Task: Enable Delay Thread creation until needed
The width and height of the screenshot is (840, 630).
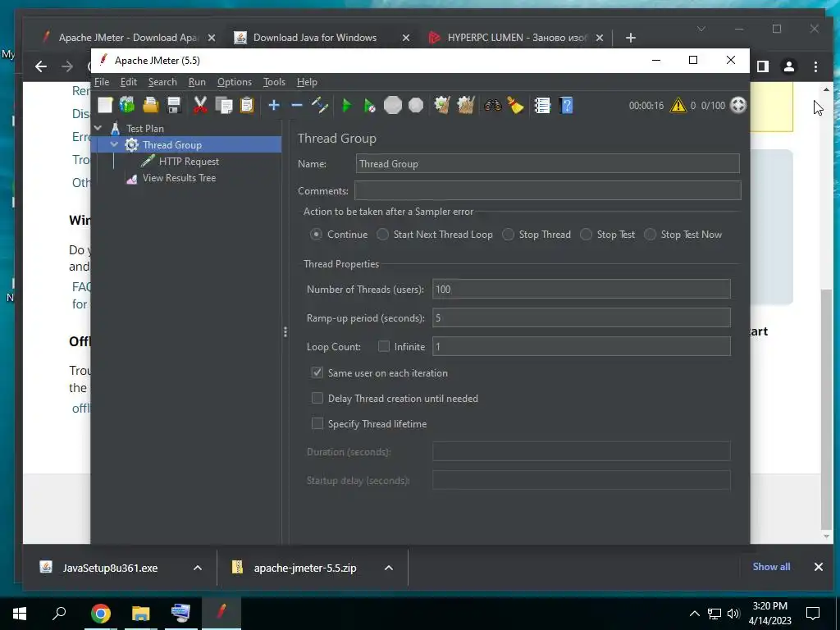Action: pyautogui.click(x=317, y=398)
